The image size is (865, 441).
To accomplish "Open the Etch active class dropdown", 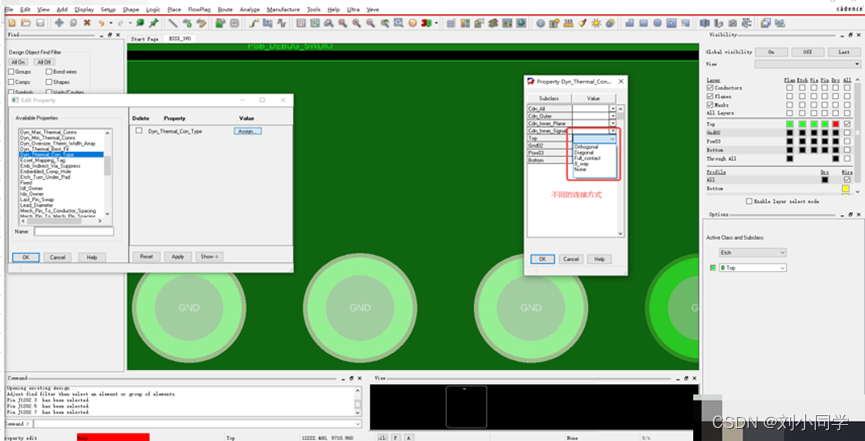I will (x=752, y=252).
